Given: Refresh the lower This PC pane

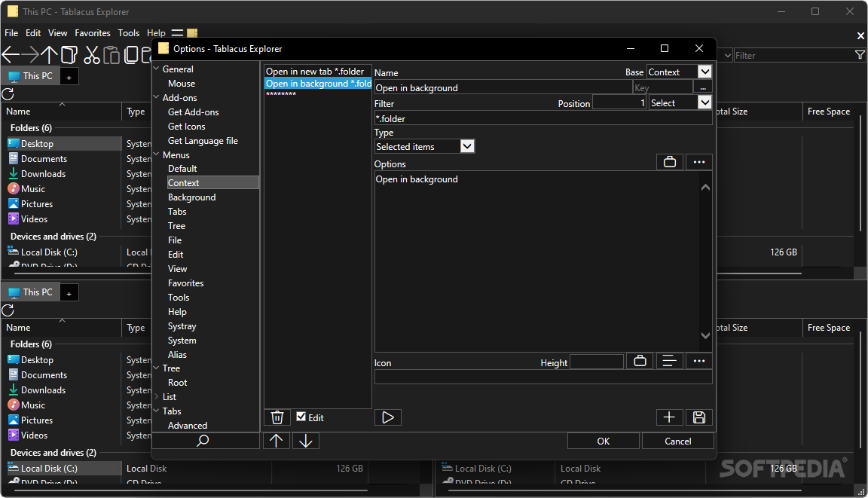Looking at the screenshot, I should 8,310.
